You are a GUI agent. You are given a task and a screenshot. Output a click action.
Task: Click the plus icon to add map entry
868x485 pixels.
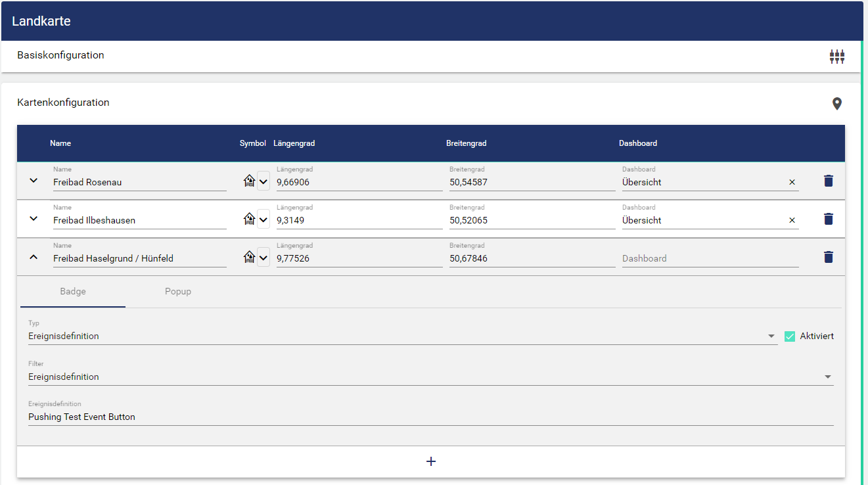[x=431, y=461]
